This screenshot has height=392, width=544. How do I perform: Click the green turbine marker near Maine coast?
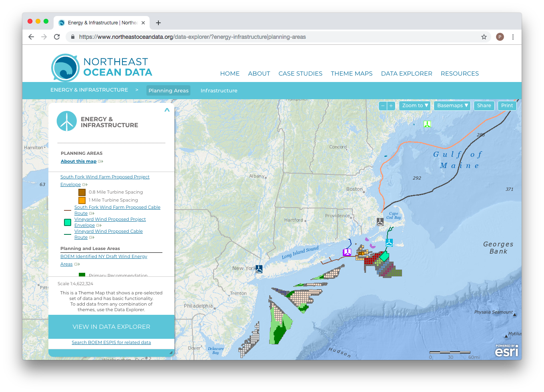point(427,124)
